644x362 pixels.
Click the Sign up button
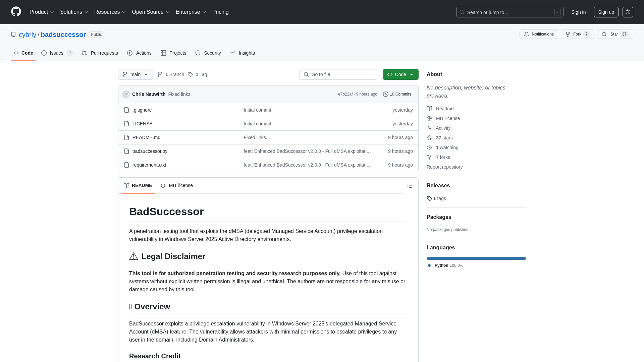606,12
